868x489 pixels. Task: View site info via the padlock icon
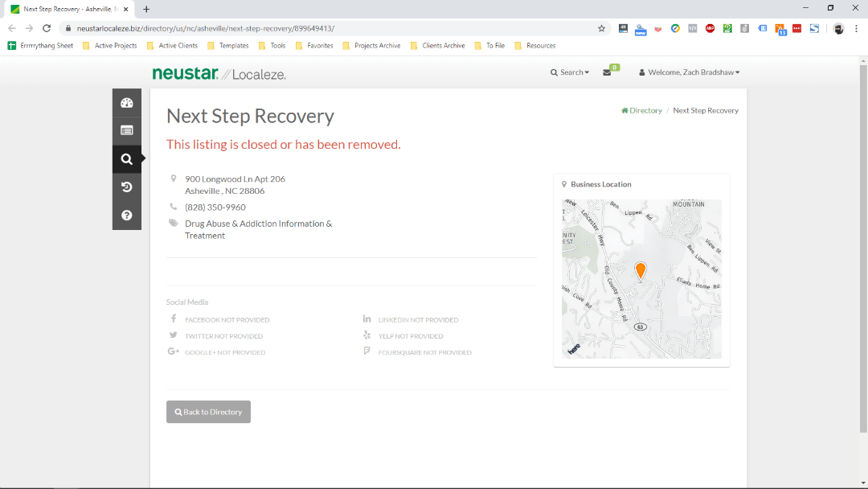coord(68,28)
